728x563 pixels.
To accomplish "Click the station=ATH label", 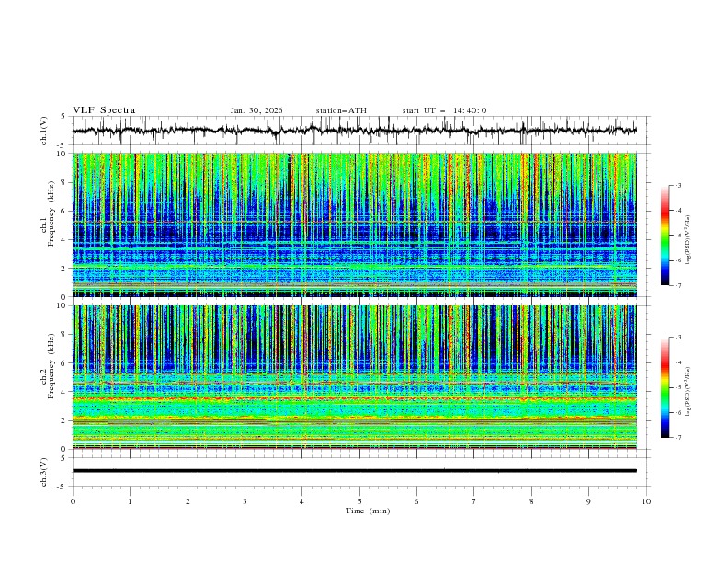I will pos(341,110).
